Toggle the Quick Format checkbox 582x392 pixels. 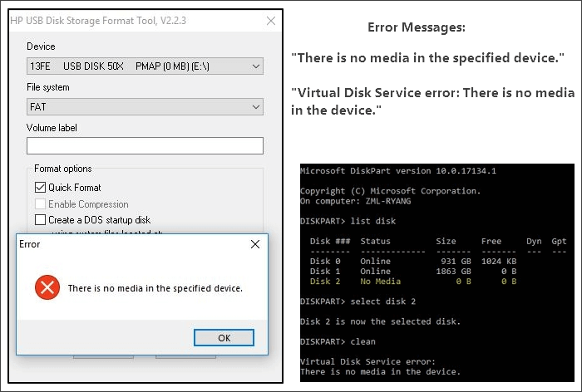point(41,188)
